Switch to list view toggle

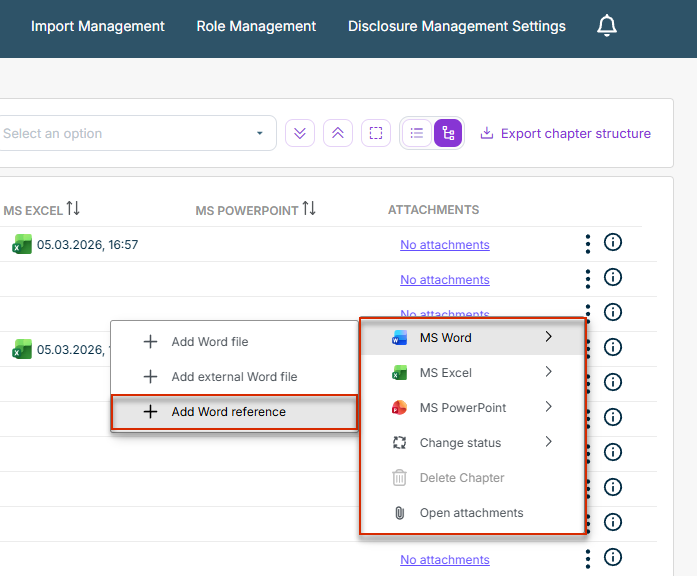click(x=417, y=133)
